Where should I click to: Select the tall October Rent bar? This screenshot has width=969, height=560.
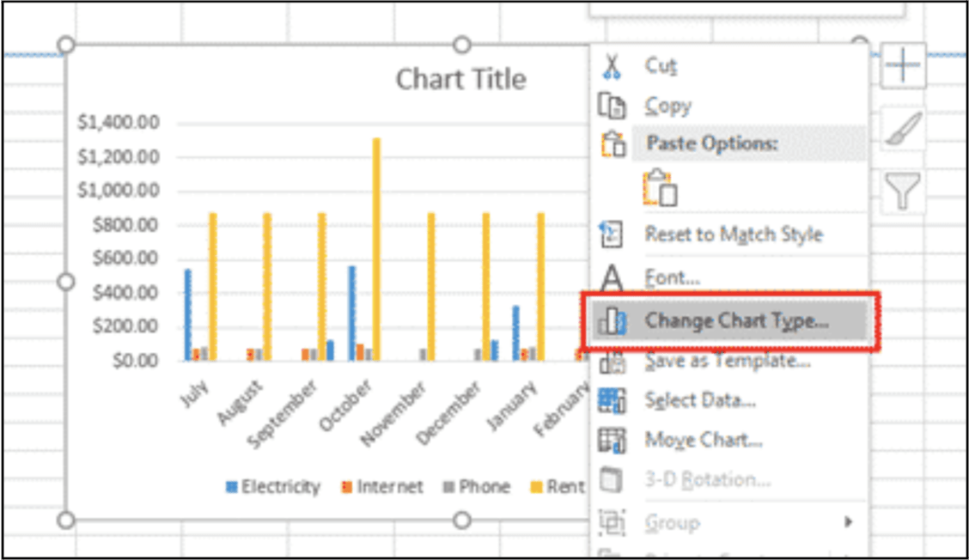tap(376, 249)
